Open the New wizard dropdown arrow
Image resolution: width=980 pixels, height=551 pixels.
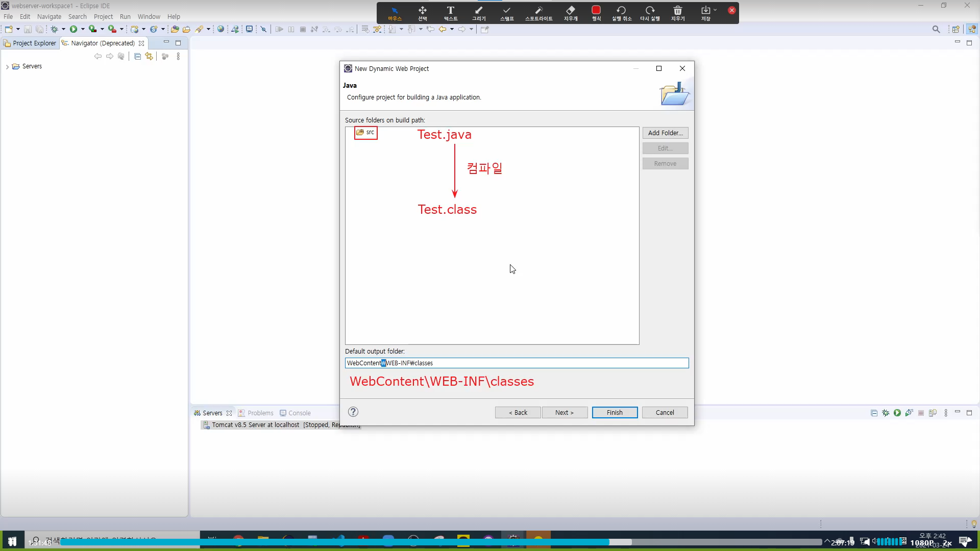pyautogui.click(x=18, y=29)
